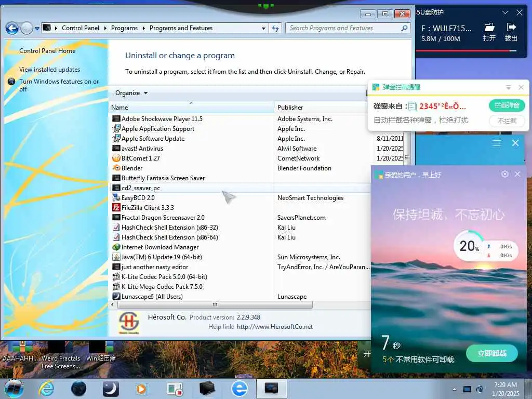532x399 pixels.
Task: Click the Herosoft logo thumbnail in details pane
Action: 129,323
